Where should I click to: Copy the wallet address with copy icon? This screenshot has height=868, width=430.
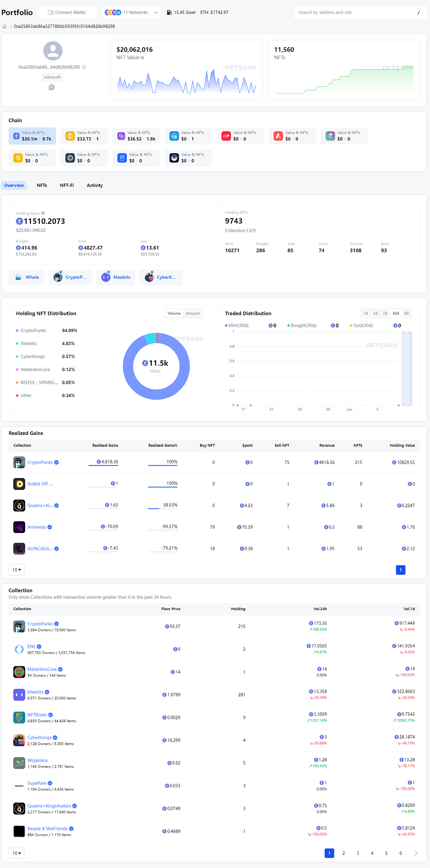pos(84,67)
